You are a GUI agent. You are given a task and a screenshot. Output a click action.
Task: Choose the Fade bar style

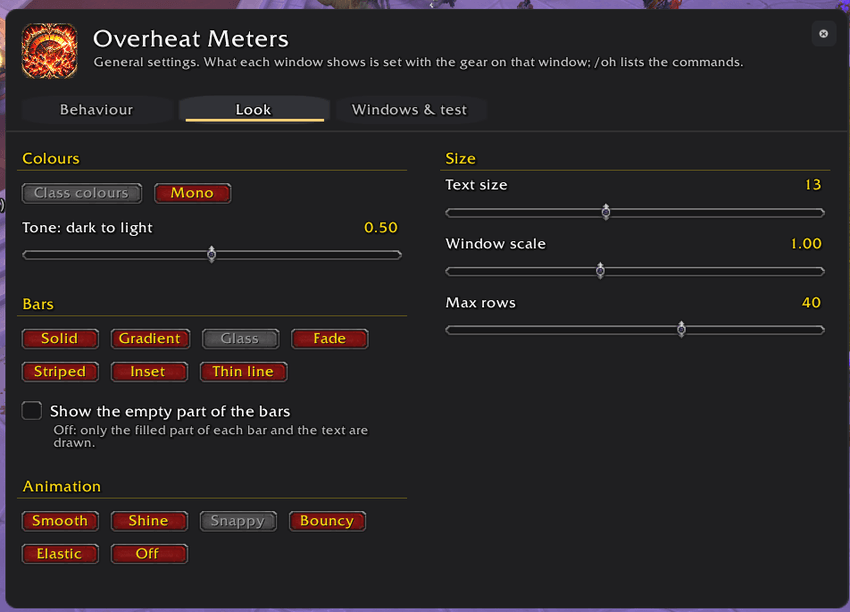tap(330, 339)
